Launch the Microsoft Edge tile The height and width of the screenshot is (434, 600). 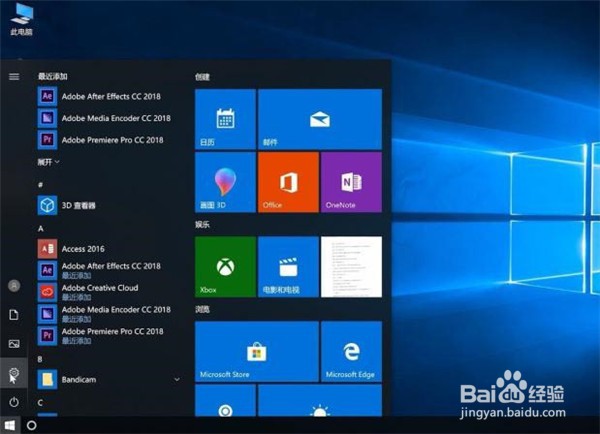pos(351,351)
